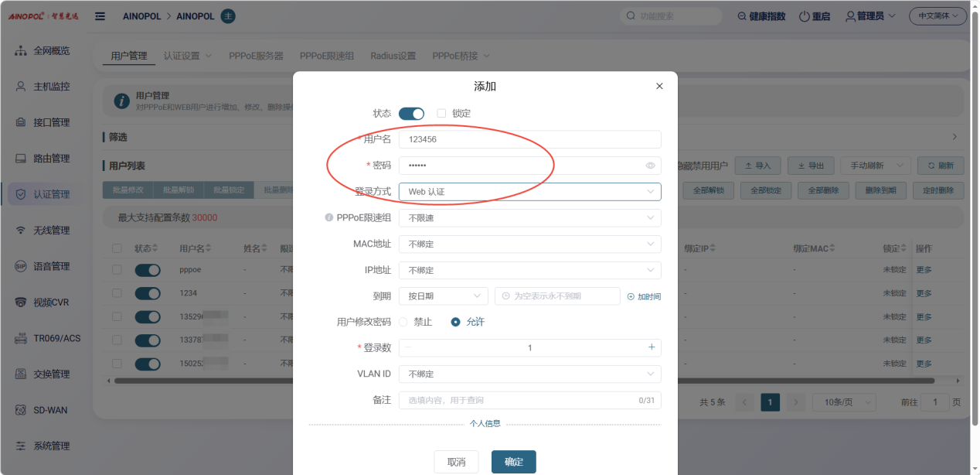Open the VLAN ID dropdown

pos(529,374)
